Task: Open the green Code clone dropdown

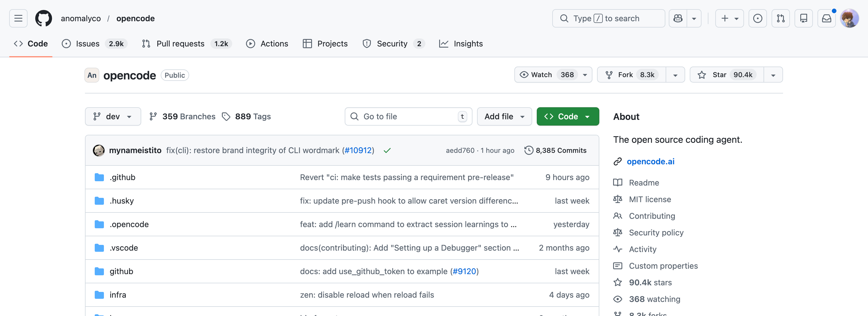Action: tap(568, 116)
